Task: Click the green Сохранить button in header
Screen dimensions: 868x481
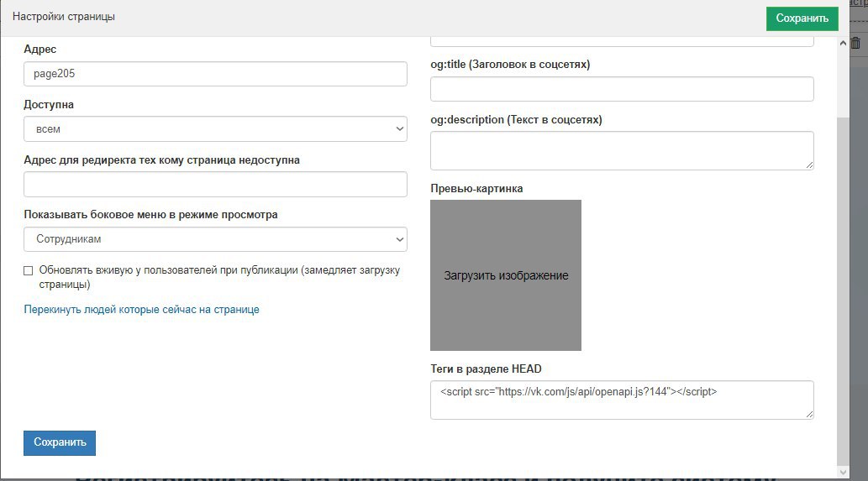Action: (x=802, y=18)
